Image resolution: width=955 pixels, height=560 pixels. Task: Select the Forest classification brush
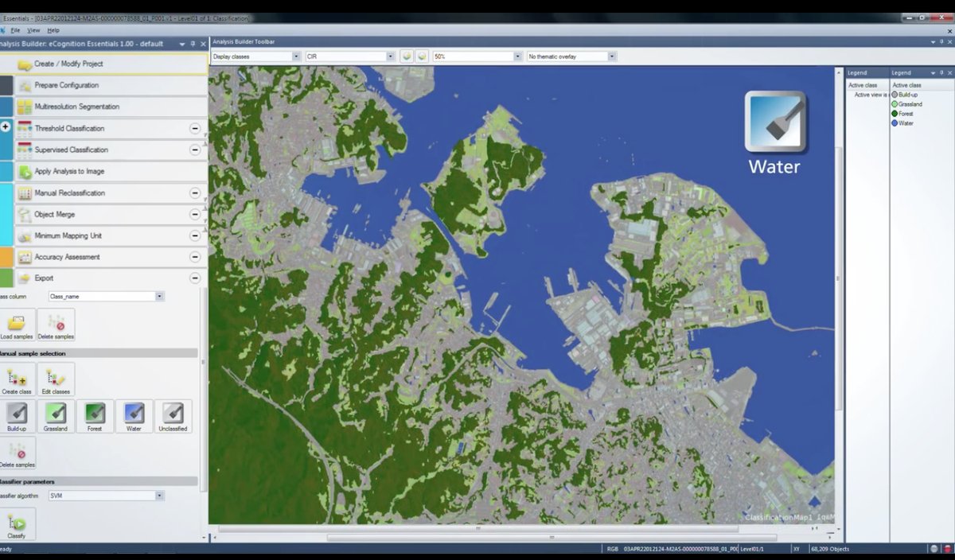click(95, 414)
